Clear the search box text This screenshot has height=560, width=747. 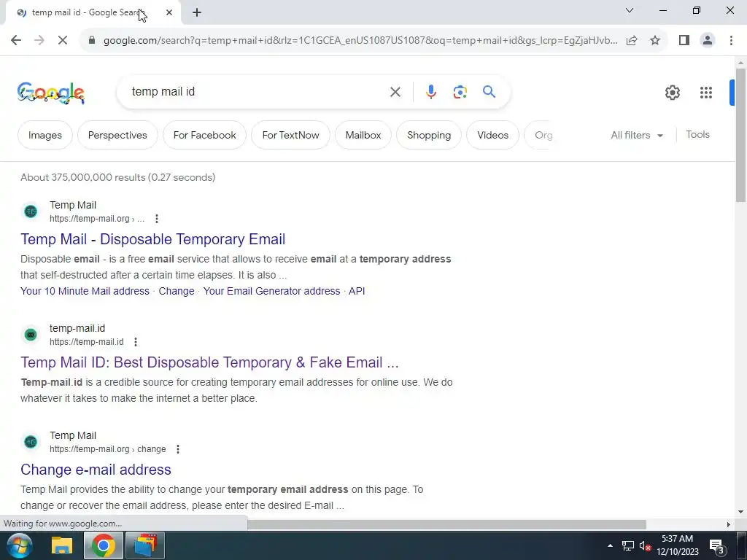[x=395, y=92]
